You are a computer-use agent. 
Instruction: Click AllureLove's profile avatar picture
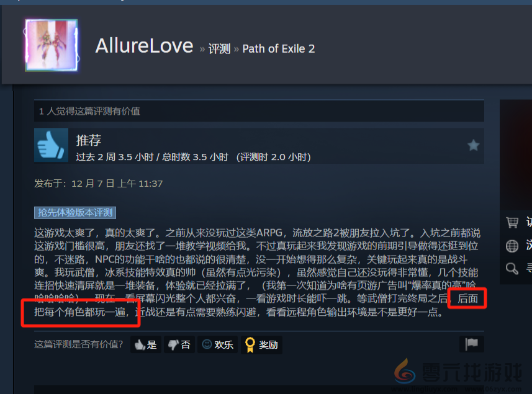(52, 45)
